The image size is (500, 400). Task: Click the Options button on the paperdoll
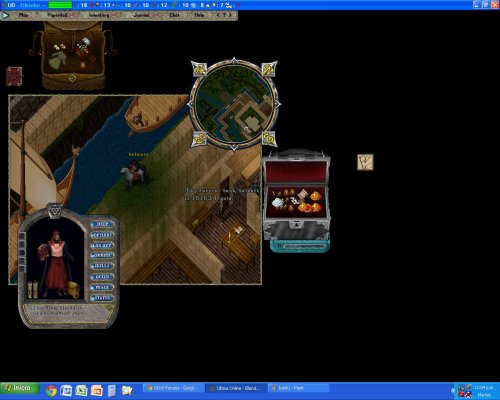point(102,235)
